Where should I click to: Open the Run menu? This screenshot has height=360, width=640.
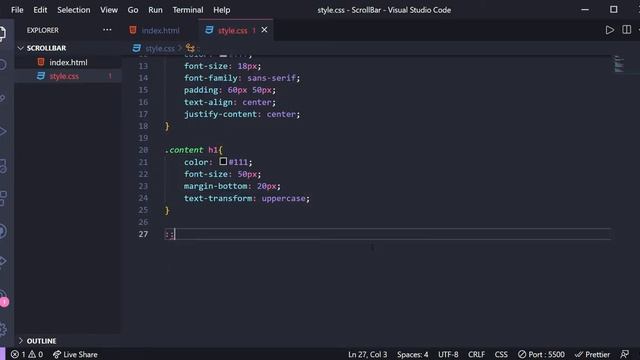click(155, 10)
